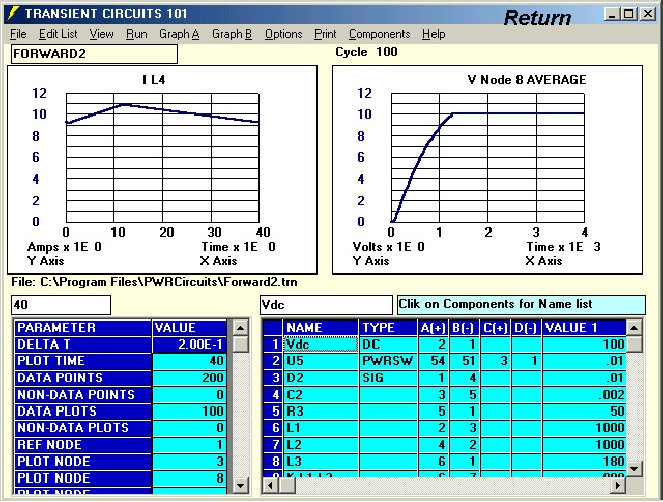This screenshot has width=663, height=502.
Task: Click parameter list scroll up arrow
Action: (x=239, y=327)
